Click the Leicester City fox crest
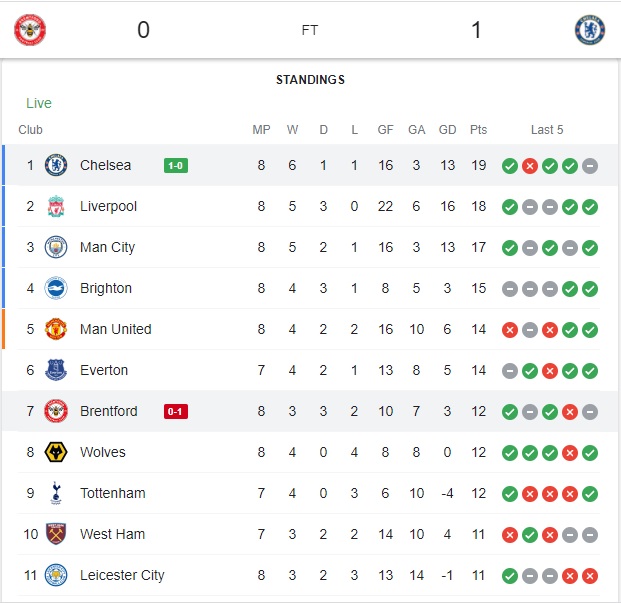 coord(56,575)
